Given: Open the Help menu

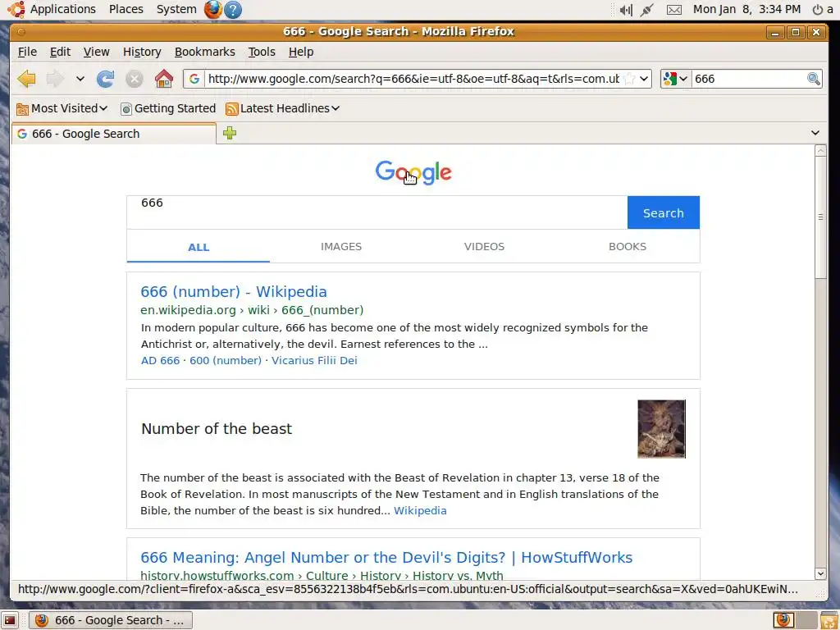Looking at the screenshot, I should pyautogui.click(x=300, y=52).
